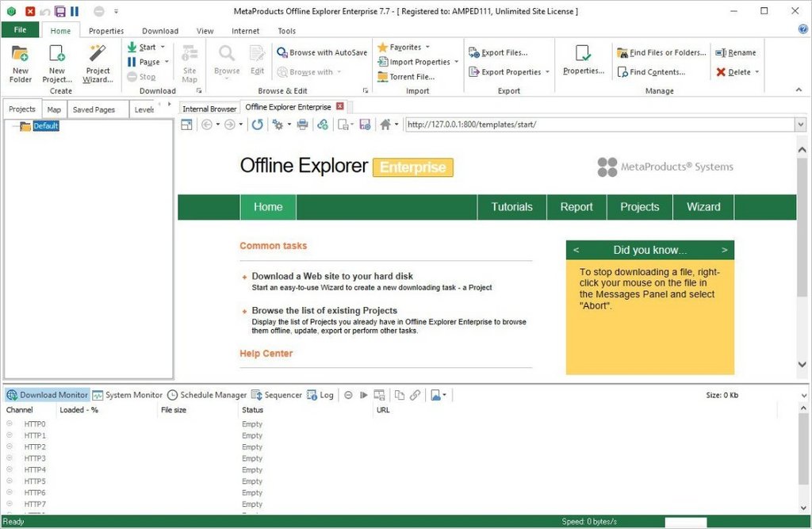Refresh the browser page
This screenshot has height=529, width=812.
pos(258,125)
